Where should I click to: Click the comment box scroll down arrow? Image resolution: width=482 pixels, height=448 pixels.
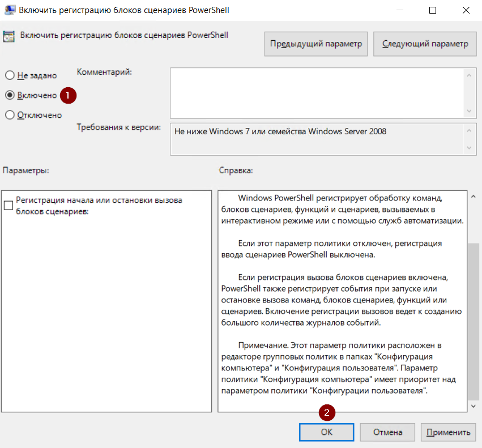468,112
